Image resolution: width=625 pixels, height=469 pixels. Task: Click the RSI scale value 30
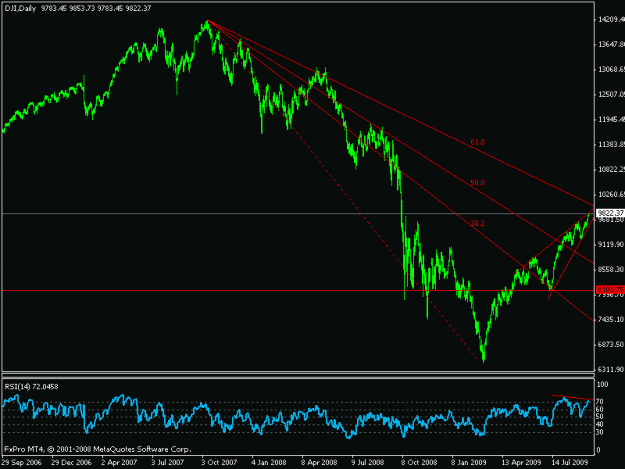coord(599,432)
